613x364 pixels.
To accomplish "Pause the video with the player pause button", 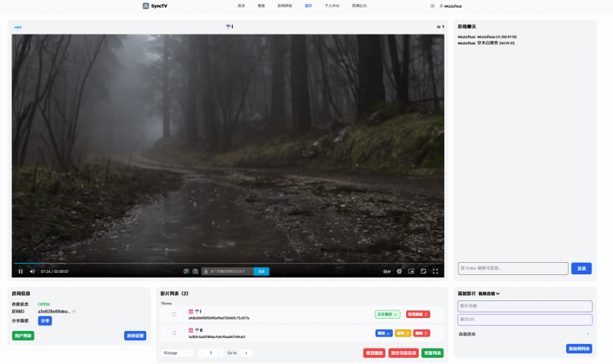I will click(21, 271).
